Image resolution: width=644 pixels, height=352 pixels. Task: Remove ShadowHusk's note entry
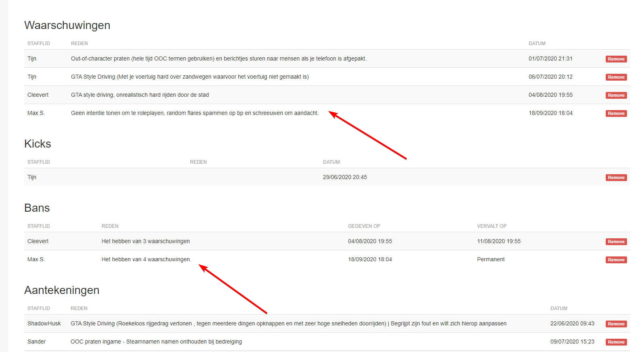(616, 324)
